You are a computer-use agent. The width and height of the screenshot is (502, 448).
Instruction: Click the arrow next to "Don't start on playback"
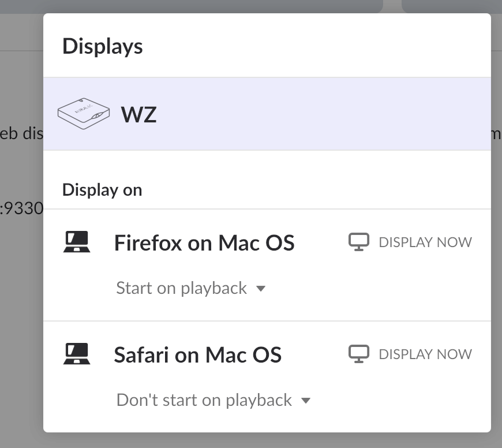(x=306, y=401)
